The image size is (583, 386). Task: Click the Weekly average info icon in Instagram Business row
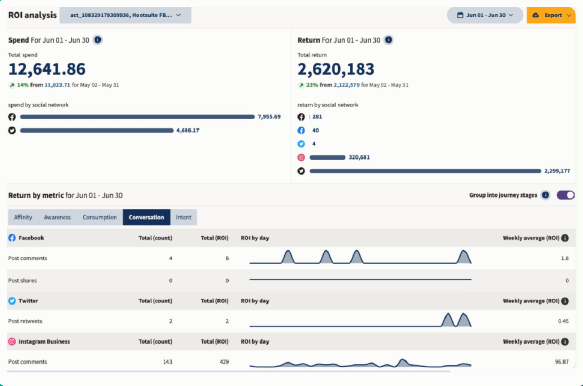[x=565, y=341]
